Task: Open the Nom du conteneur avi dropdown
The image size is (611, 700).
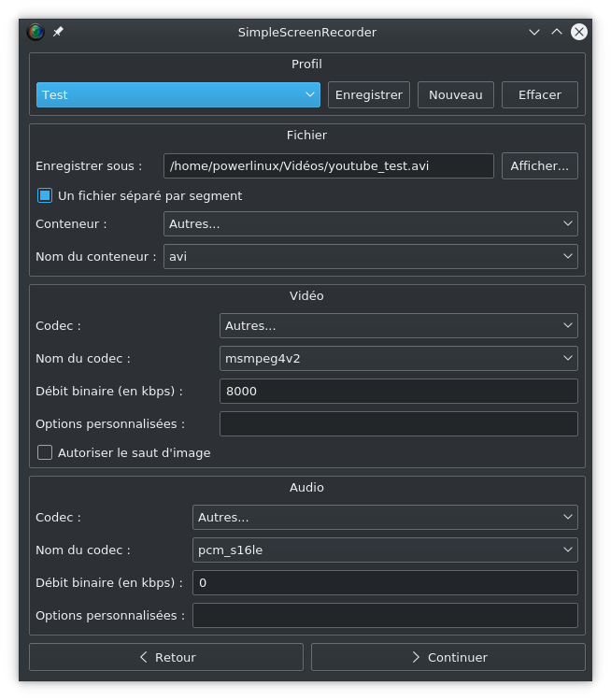Action: [x=371, y=256]
